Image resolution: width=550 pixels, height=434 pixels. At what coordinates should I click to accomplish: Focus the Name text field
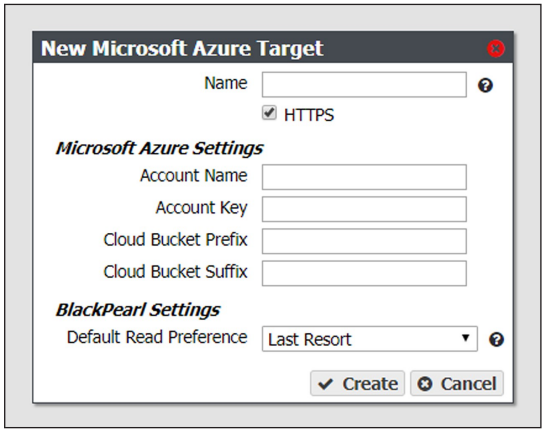coord(364,85)
